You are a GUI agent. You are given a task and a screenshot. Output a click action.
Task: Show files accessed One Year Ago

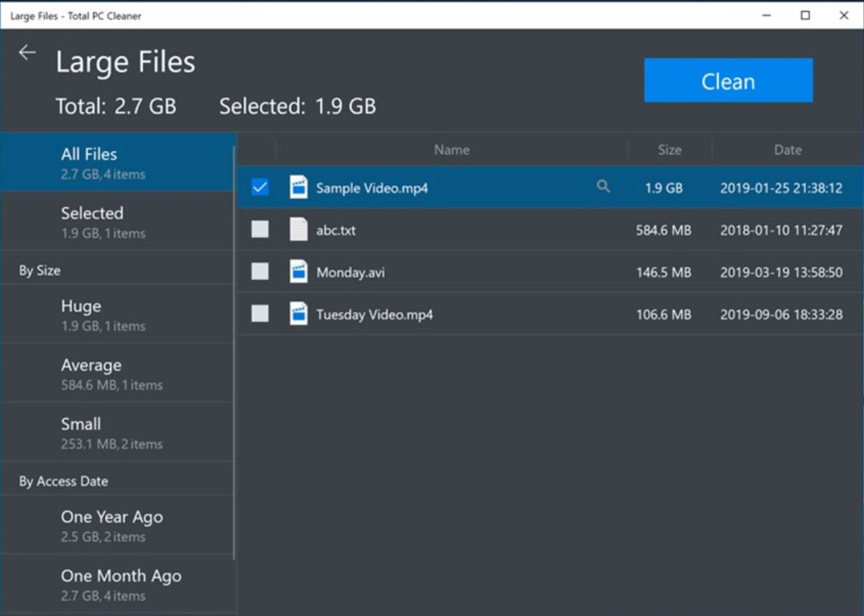[x=117, y=525]
